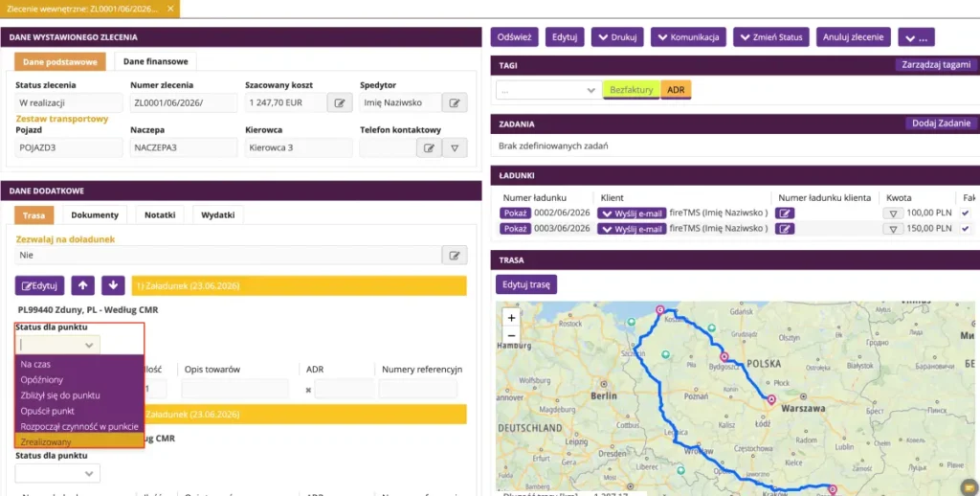Switch to the Dokumenty tab
980x496 pixels.
click(95, 214)
